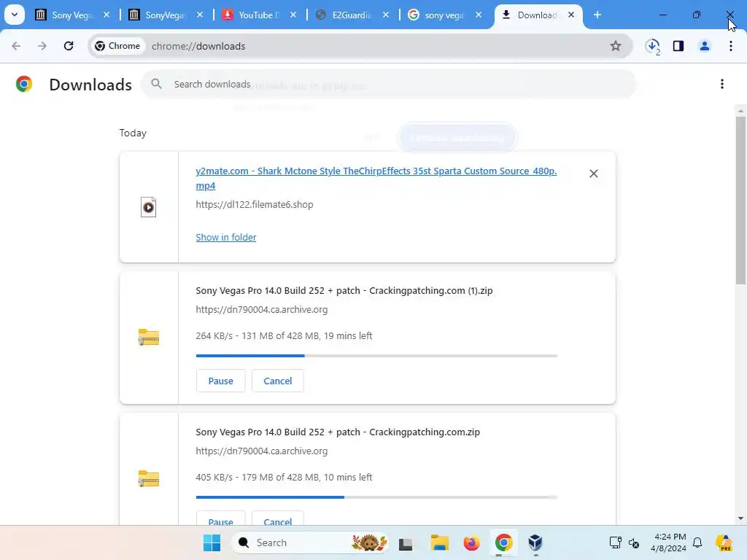The width and height of the screenshot is (747, 560).
Task: Switch to the first Sony Vegas archive tab
Action: 71,15
